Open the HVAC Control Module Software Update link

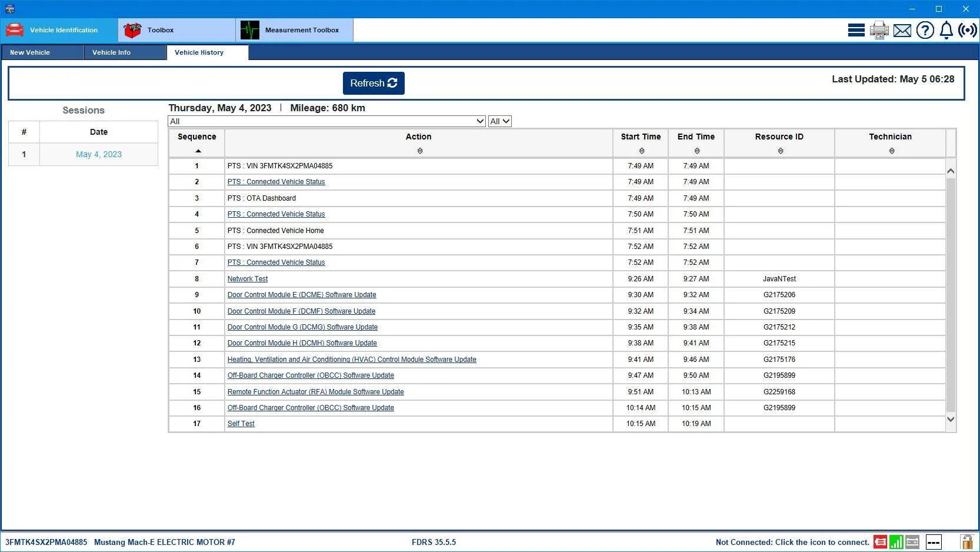352,360
